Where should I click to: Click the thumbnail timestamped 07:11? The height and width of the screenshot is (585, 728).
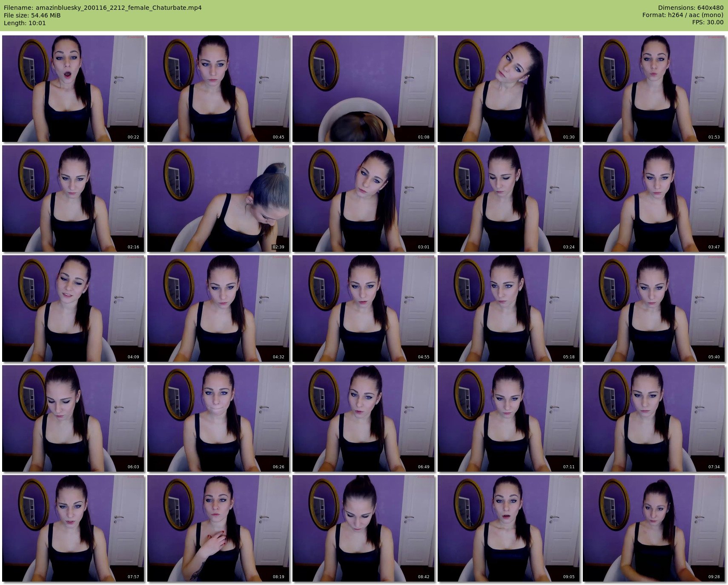[x=509, y=418]
